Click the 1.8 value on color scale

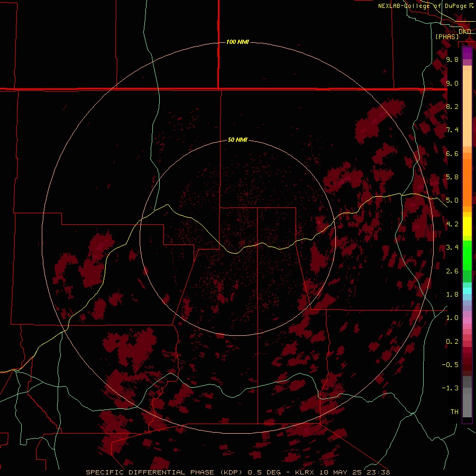pyautogui.click(x=452, y=295)
